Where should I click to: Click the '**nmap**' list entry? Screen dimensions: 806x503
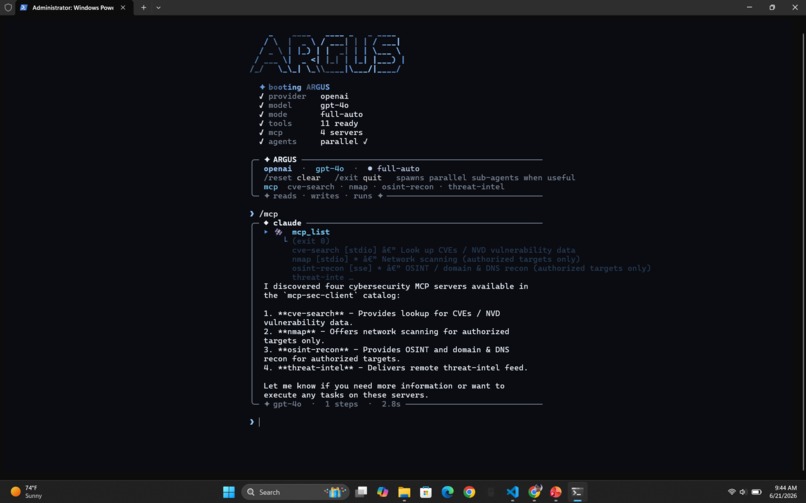coord(297,332)
